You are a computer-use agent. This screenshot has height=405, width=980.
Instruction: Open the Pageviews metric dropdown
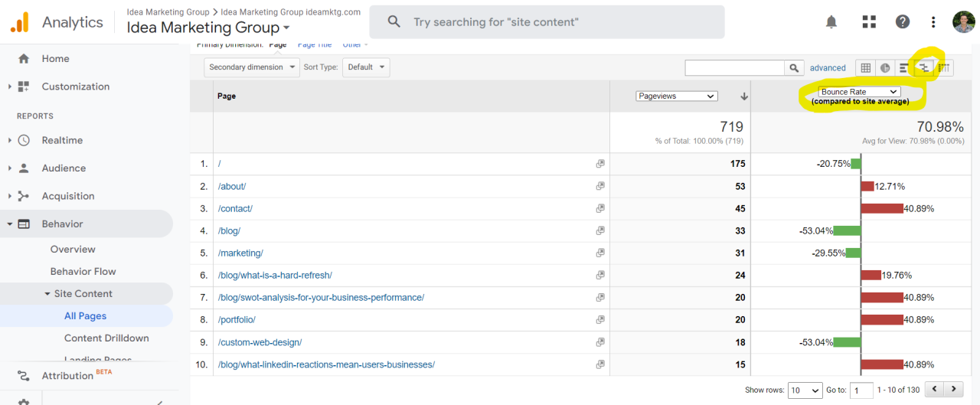click(676, 96)
